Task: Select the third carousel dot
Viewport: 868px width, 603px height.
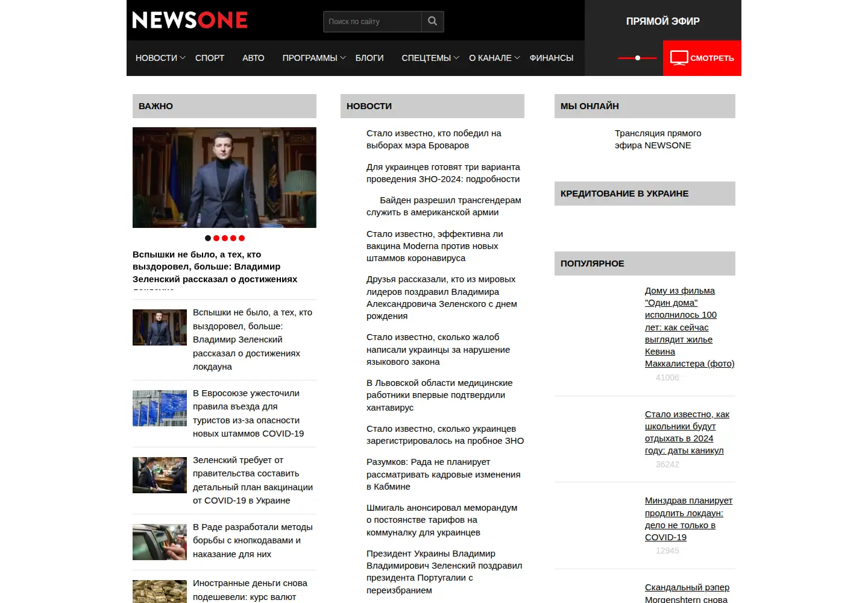Action: 225,238
